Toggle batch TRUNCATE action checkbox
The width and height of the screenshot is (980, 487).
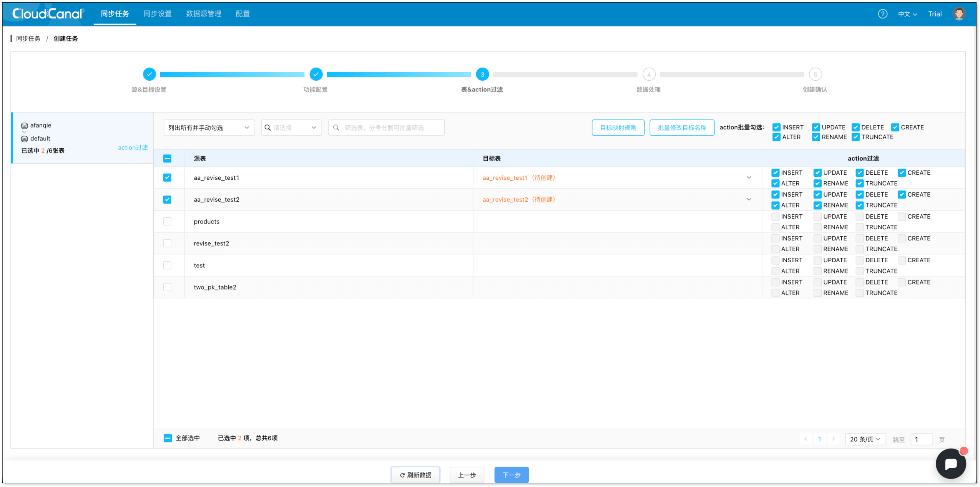[x=855, y=137]
